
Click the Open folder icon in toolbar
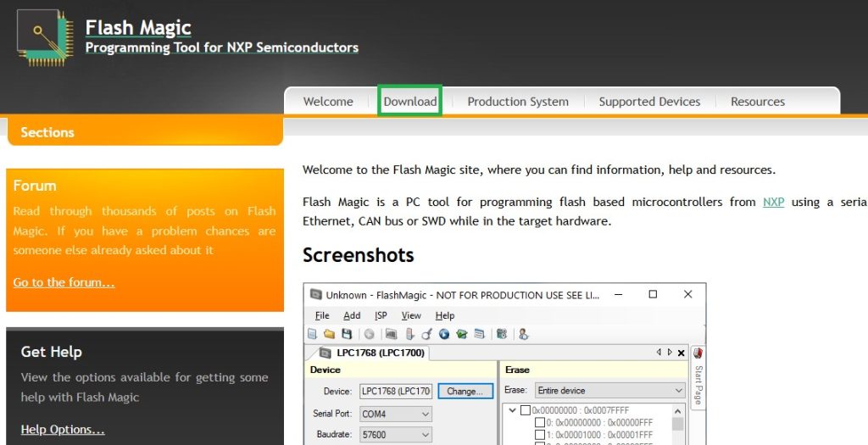coord(330,334)
